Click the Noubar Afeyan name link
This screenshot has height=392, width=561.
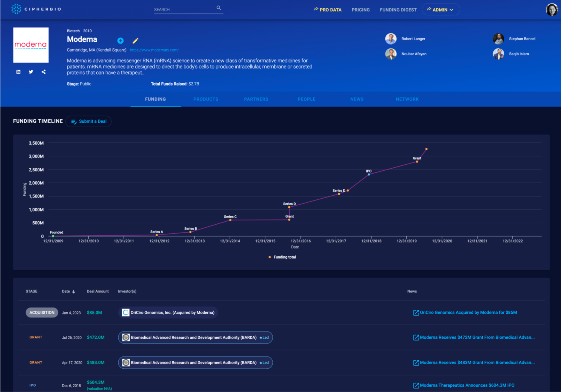[x=414, y=54]
